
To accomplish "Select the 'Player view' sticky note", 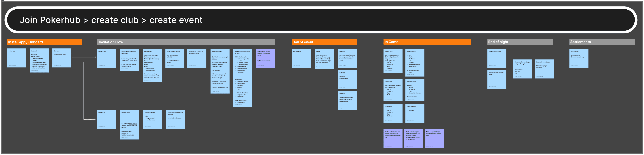I will (393, 90).
